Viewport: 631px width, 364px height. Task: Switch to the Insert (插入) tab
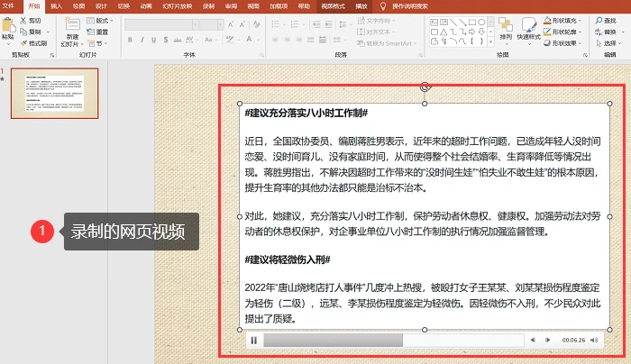click(56, 6)
